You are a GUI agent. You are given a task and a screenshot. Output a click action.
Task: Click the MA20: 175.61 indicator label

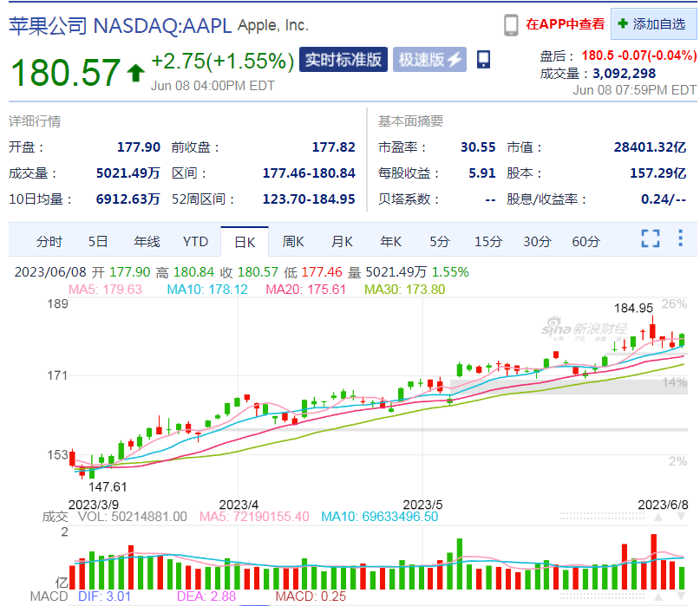[x=306, y=290]
